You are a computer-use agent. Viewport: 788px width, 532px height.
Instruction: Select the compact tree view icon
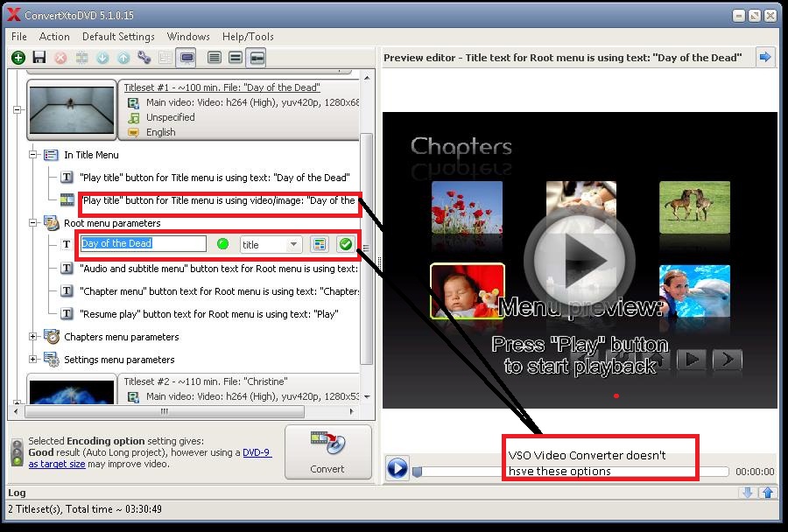(x=257, y=58)
